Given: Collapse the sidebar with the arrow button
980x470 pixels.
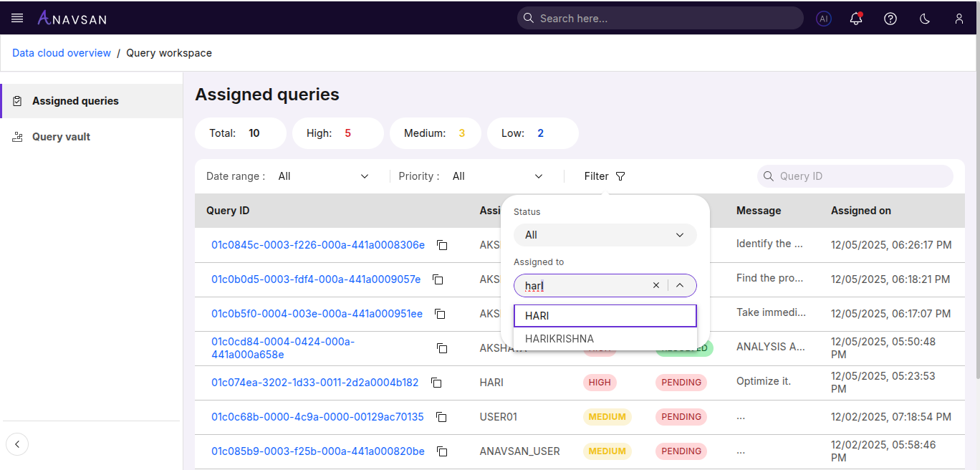Looking at the screenshot, I should 17,444.
